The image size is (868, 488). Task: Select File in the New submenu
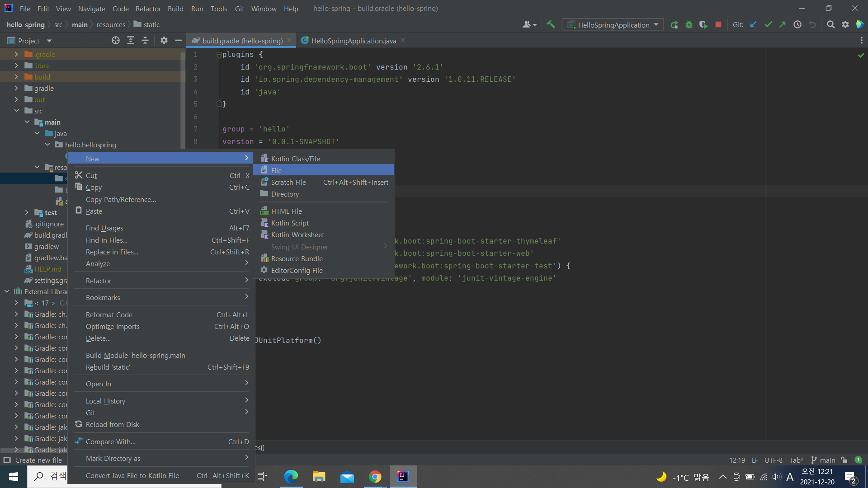coord(277,170)
